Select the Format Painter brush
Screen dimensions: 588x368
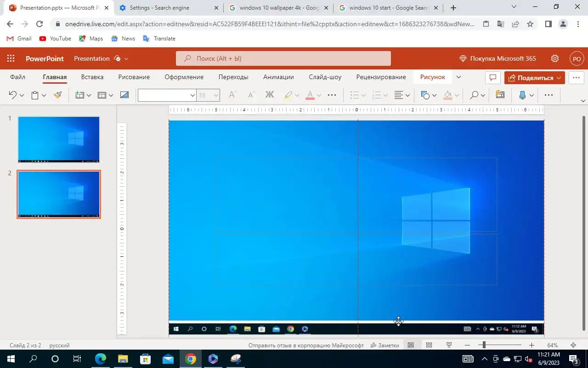(x=57, y=95)
